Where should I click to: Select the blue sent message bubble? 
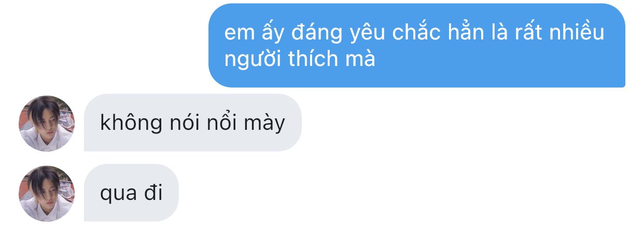(417, 45)
